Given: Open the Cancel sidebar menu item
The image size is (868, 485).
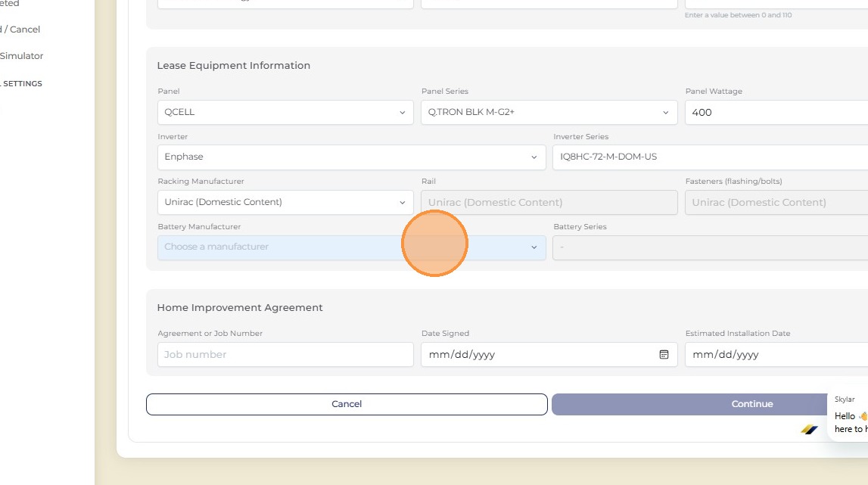Looking at the screenshot, I should [20, 30].
